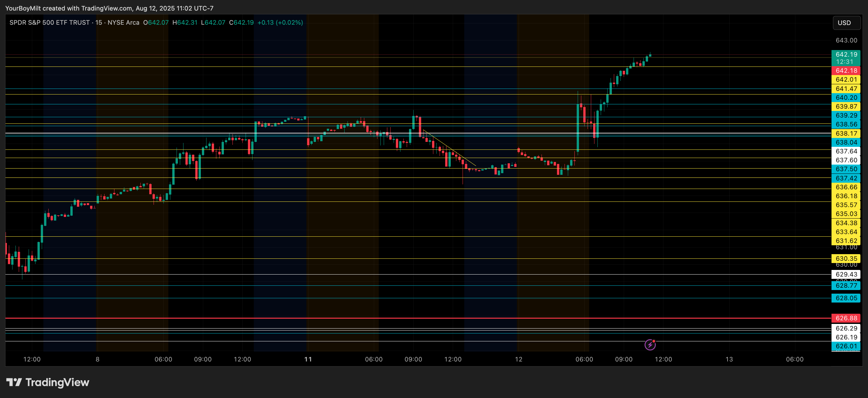Click the cyan 628.05 price label

pyautogui.click(x=846, y=298)
